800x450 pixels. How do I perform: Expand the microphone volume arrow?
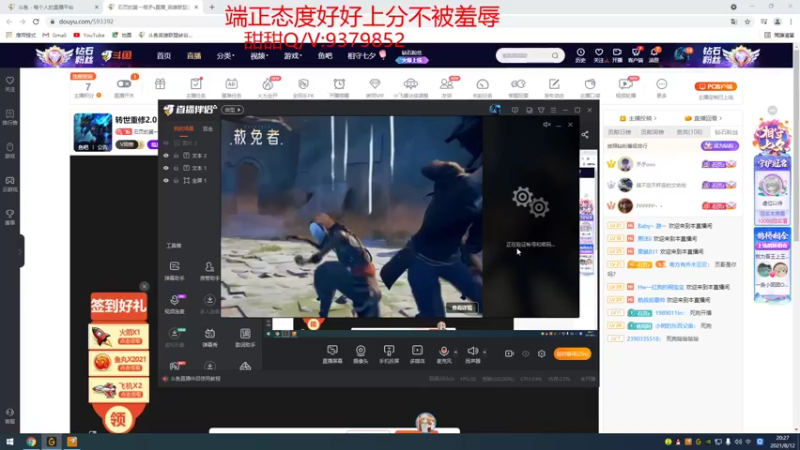pos(456,352)
